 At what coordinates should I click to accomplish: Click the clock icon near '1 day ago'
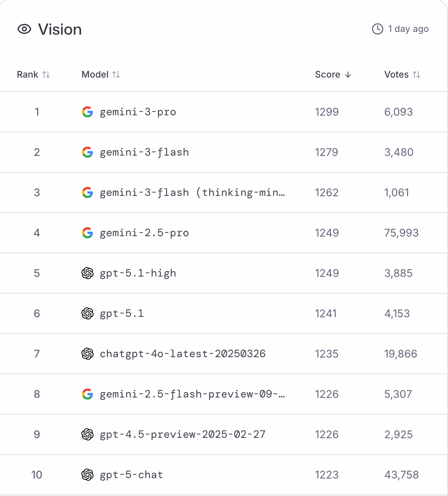(x=377, y=28)
